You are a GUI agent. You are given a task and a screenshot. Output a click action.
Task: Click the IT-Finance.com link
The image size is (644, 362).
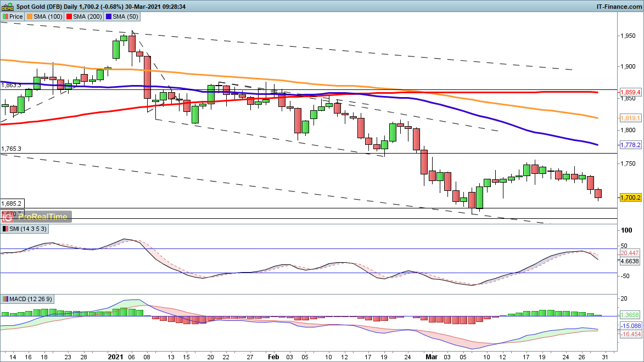(618, 5)
